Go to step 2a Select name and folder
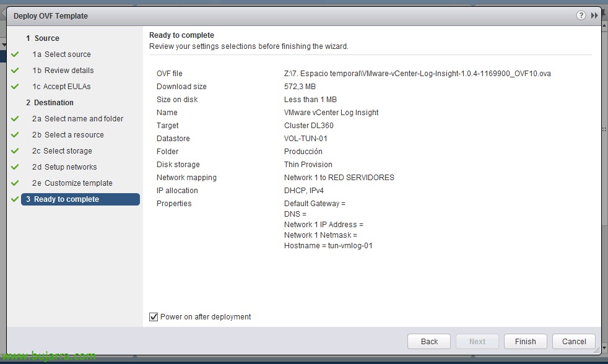 [x=77, y=119]
